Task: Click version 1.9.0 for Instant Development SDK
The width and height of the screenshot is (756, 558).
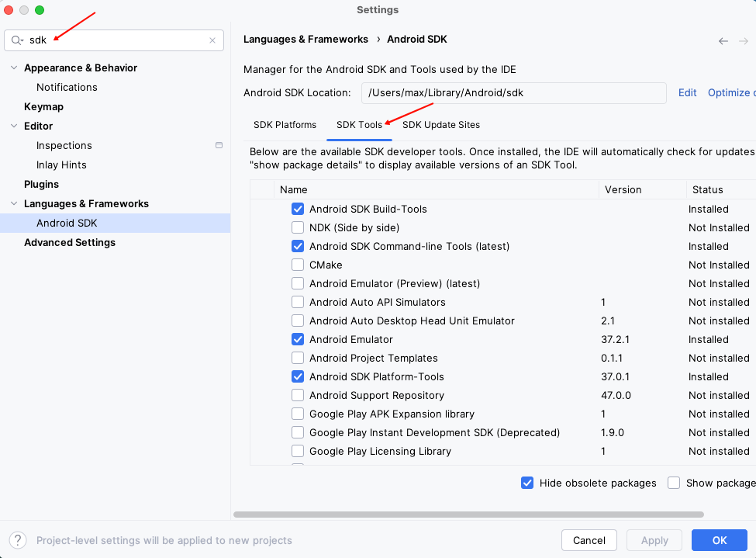Action: (x=613, y=432)
